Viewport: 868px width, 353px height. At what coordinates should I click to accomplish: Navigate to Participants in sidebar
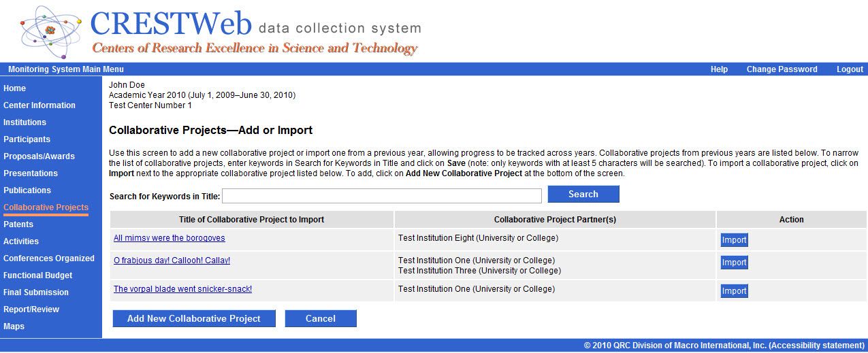coord(27,139)
